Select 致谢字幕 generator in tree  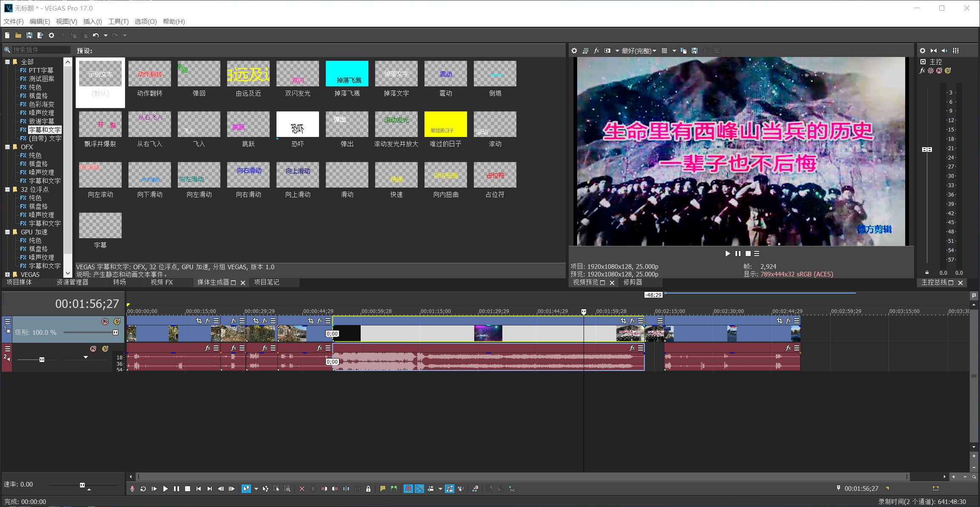tap(41, 121)
